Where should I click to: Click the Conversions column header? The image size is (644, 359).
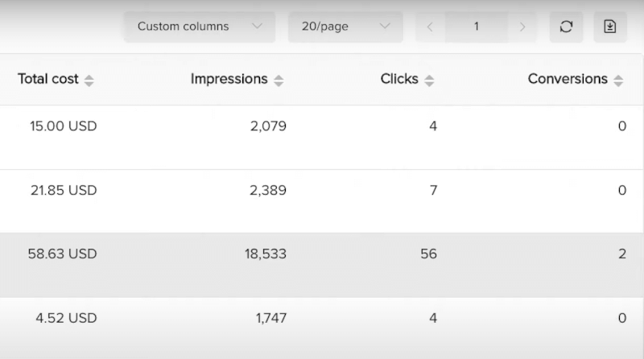[568, 79]
